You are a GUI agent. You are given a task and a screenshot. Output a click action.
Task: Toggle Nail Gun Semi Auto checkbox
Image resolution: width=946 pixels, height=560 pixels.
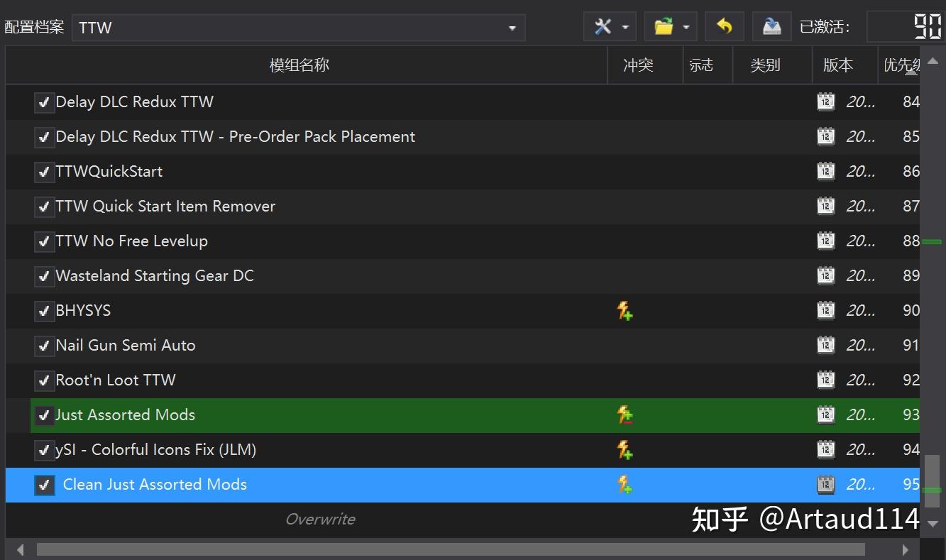pos(44,345)
